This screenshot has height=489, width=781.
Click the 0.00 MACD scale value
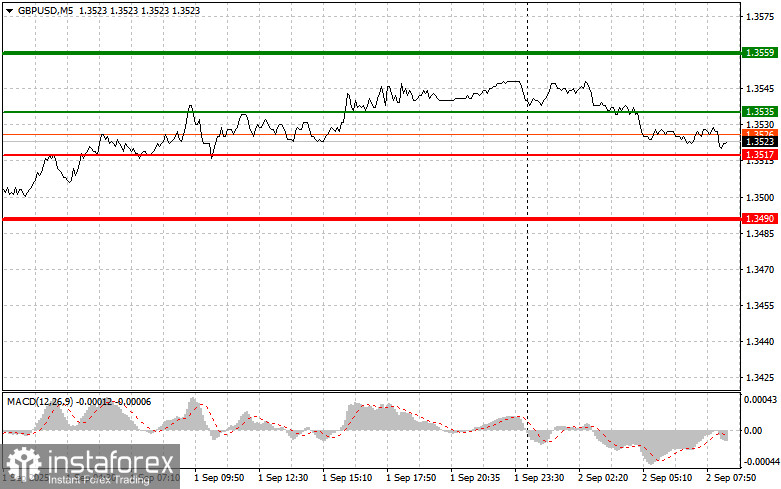753,431
